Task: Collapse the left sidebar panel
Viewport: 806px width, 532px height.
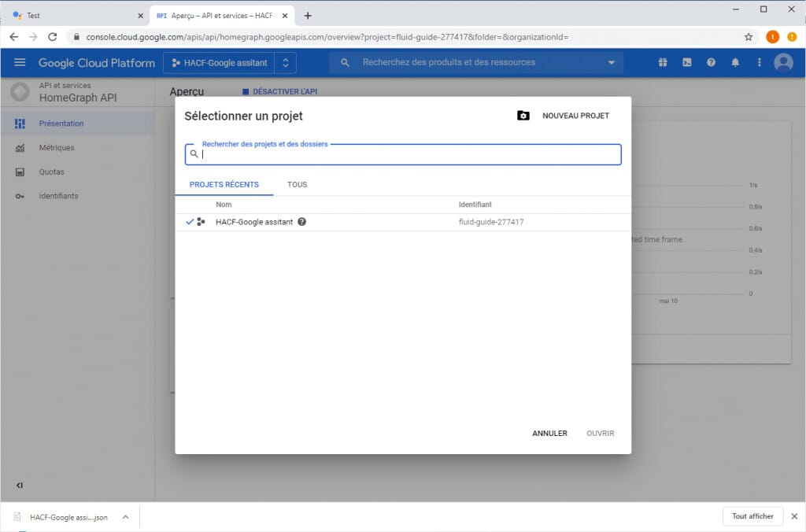Action: pos(20,486)
